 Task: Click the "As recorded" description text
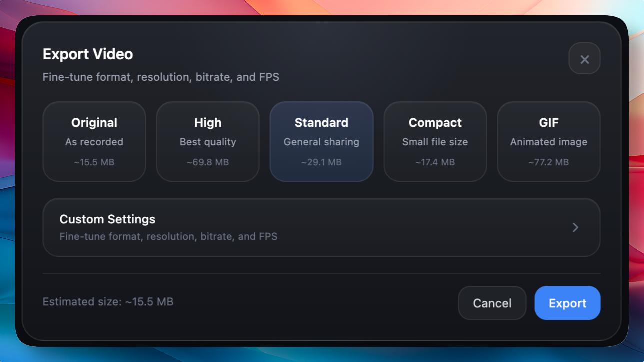click(94, 142)
